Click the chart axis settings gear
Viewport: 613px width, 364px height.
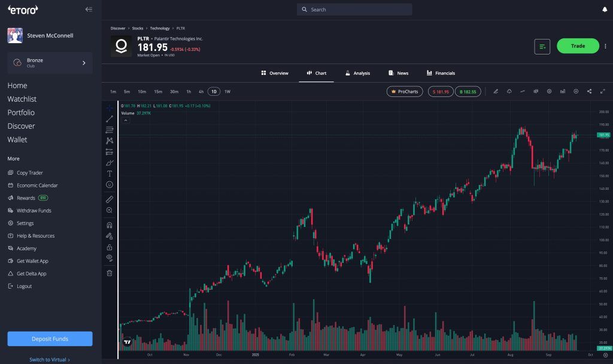click(x=605, y=355)
